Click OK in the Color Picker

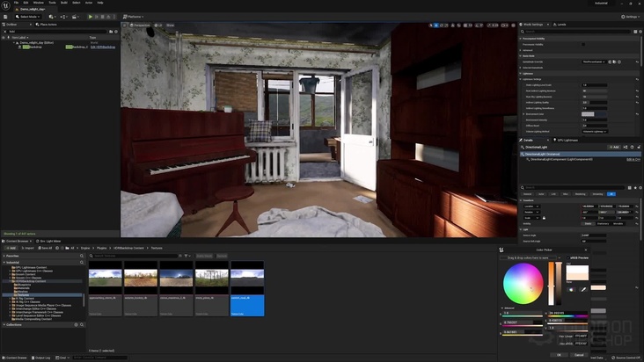559,355
